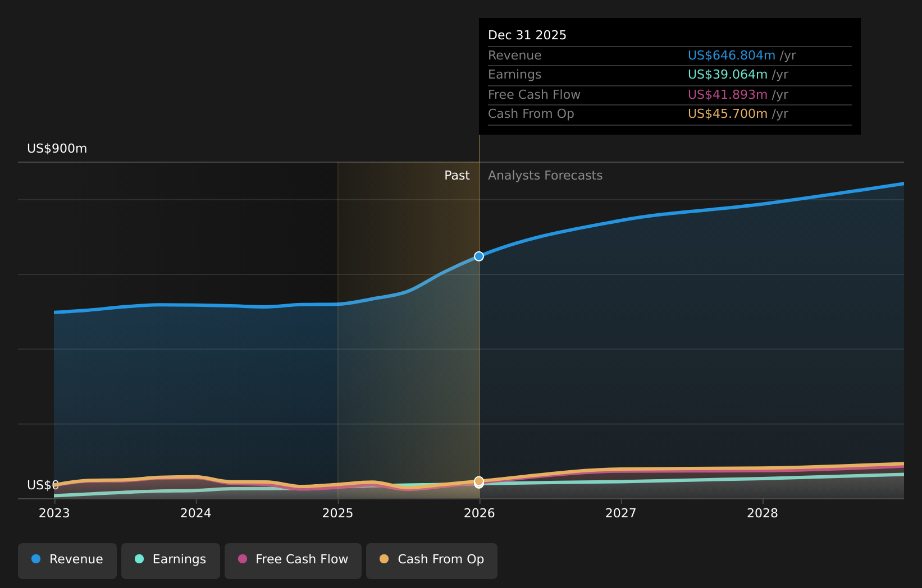Click the pink Free Cash Flow legend dot
Screen dimensions: 922x588
(241, 559)
